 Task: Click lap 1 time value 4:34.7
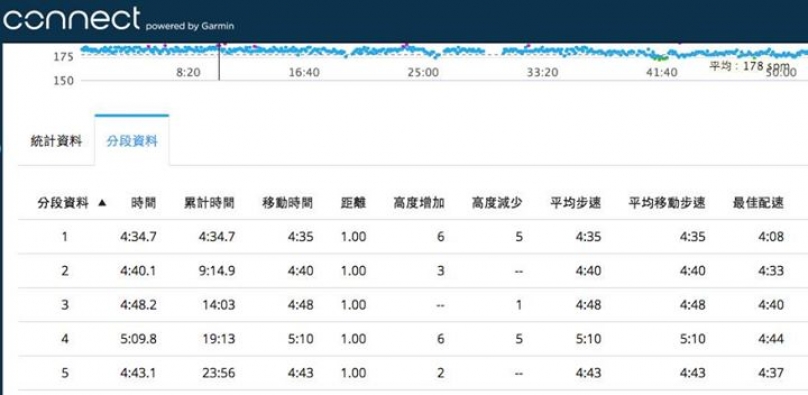(x=139, y=237)
